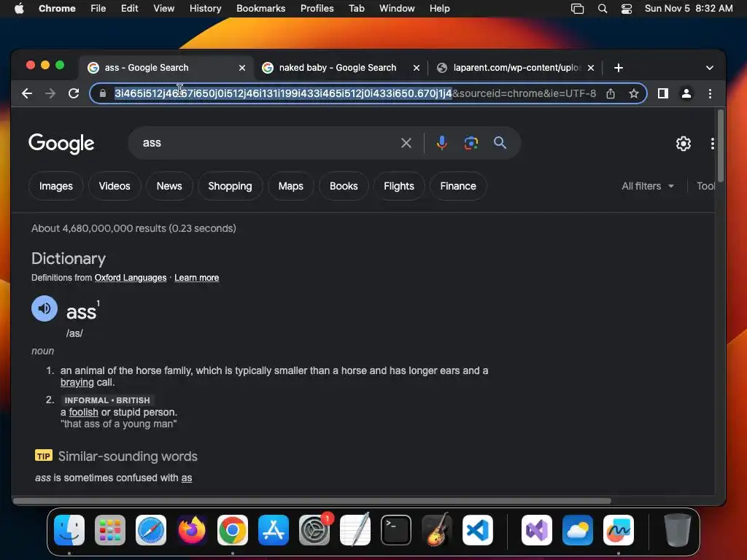
Task: Open Spotlight search in the menu bar
Action: (x=602, y=9)
